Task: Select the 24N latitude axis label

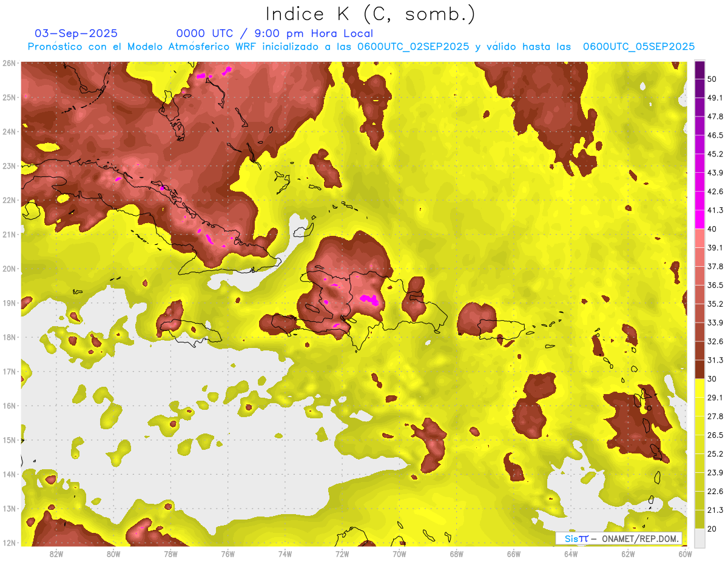Action: (x=8, y=132)
